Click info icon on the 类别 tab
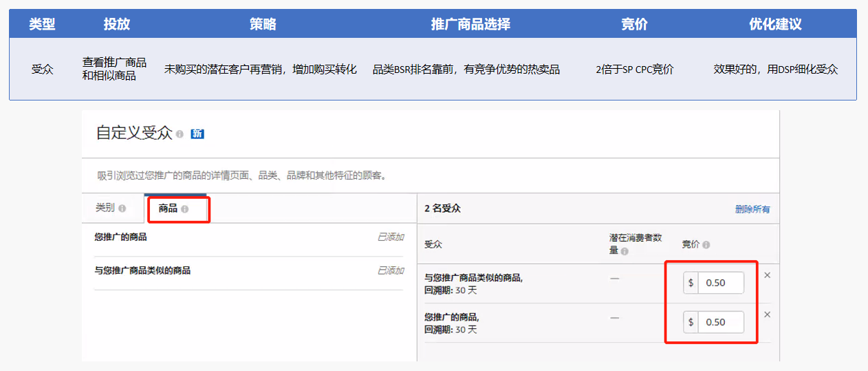Screen dimensions: 868x371 click(122, 209)
